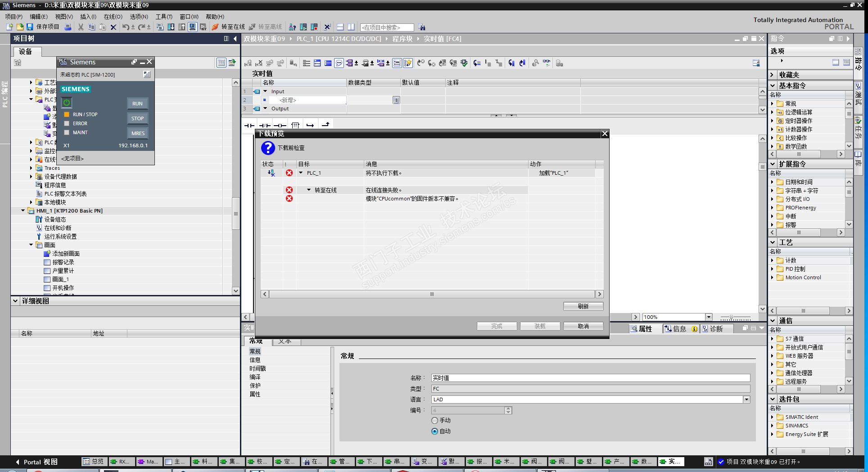This screenshot has width=868, height=472.
Task: Download to device toolbar icon
Action: 171,27
